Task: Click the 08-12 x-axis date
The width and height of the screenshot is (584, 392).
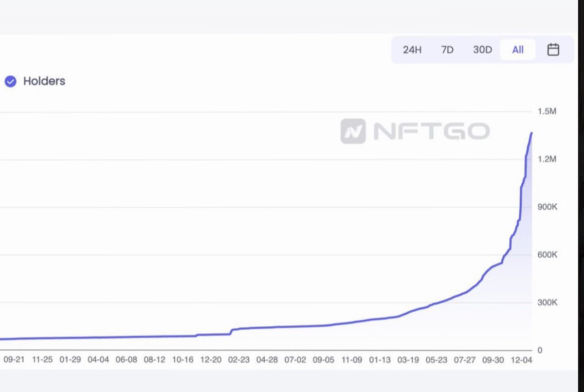Action: (155, 360)
